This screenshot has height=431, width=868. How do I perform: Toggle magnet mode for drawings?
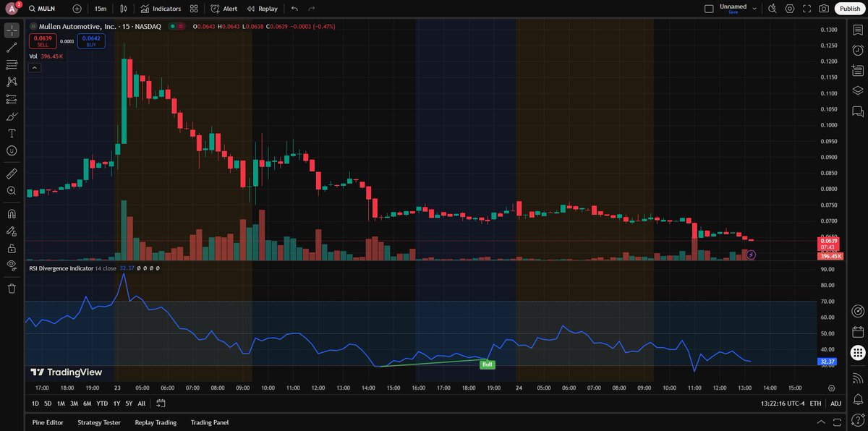click(12, 214)
